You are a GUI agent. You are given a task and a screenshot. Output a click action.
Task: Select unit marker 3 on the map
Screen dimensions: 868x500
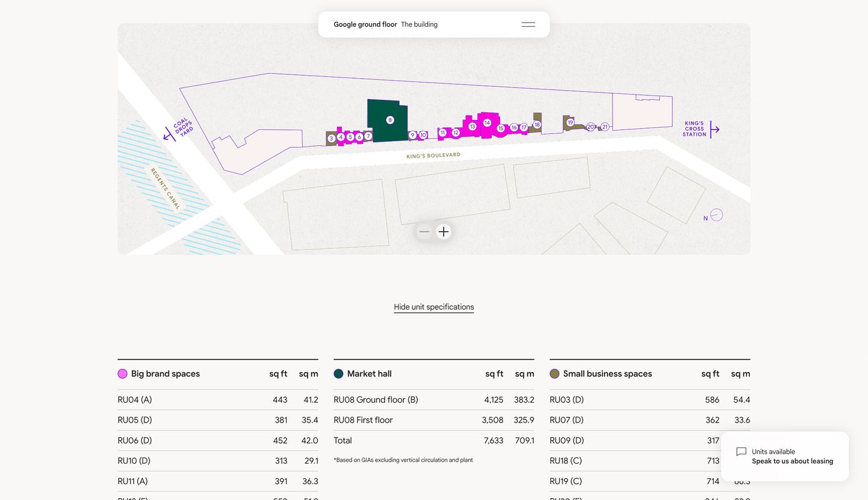(331, 139)
